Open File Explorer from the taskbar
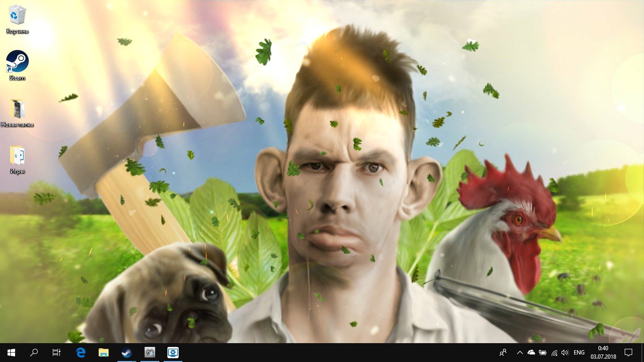This screenshot has width=644, height=362. [103, 353]
